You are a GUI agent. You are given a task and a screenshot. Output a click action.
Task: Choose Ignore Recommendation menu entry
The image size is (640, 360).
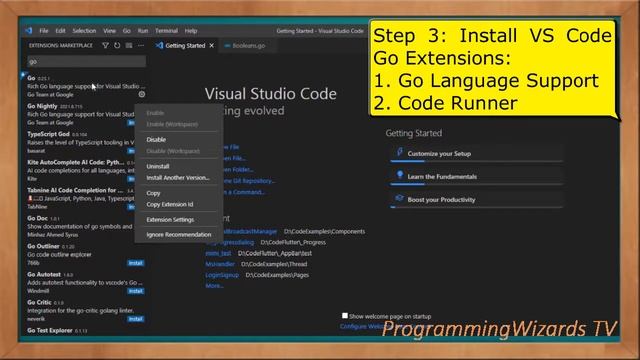coord(178,235)
